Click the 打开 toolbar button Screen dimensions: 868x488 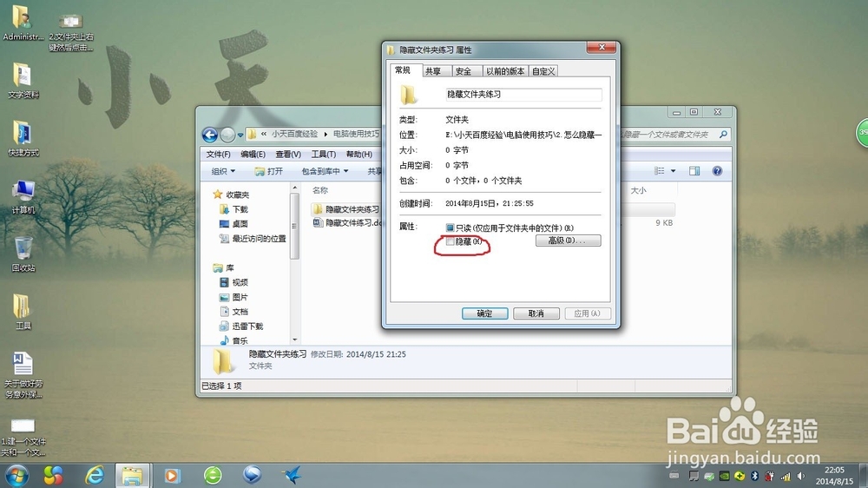(x=268, y=171)
